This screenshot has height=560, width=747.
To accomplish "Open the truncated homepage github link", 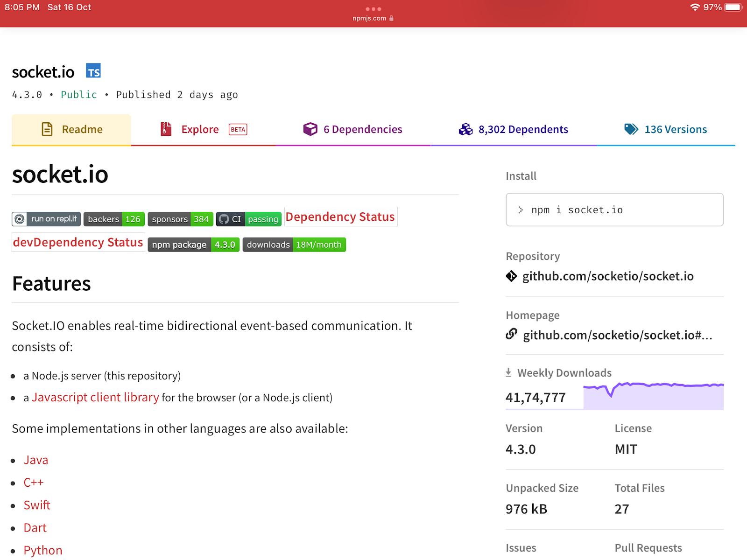I will tap(618, 335).
